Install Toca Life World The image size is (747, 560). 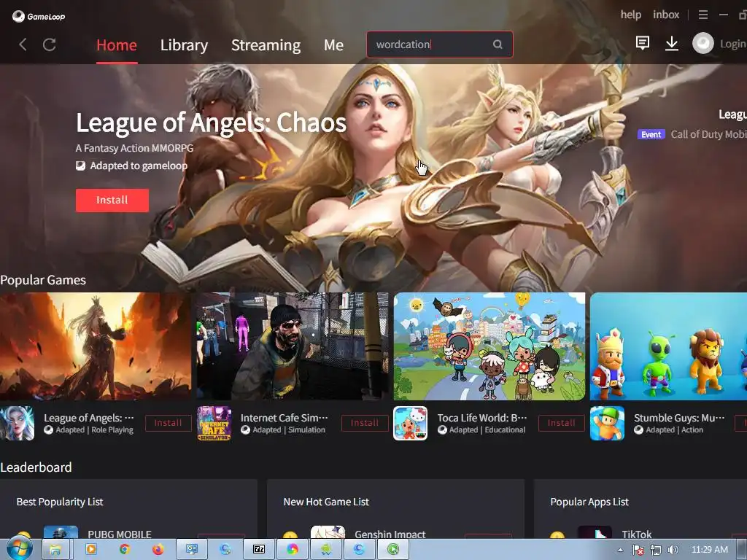(562, 423)
